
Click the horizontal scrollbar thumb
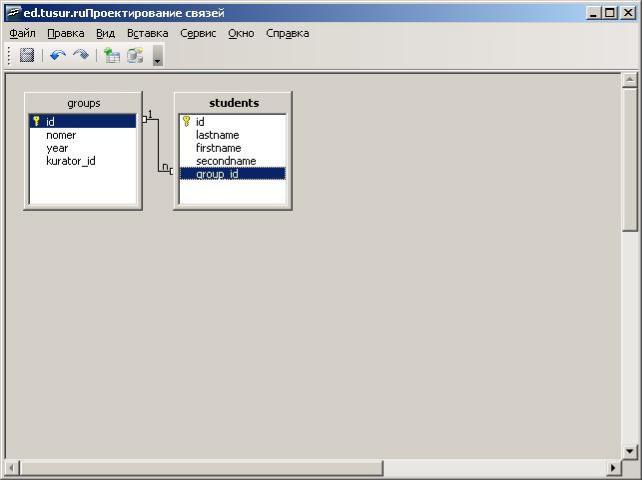click(x=202, y=468)
